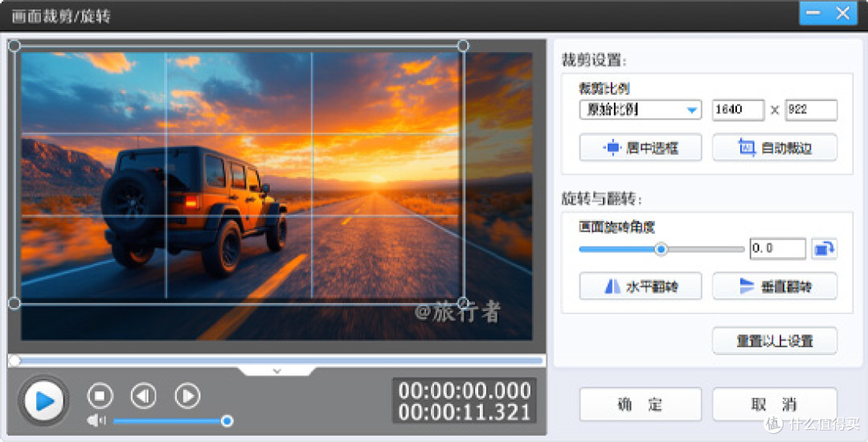This screenshot has height=442, width=868.
Task: Close the 画面裁剪/旋转 window
Action: pos(842,14)
